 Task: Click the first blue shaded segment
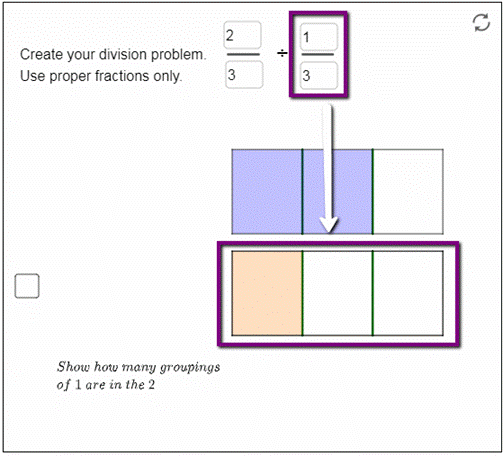(x=267, y=191)
